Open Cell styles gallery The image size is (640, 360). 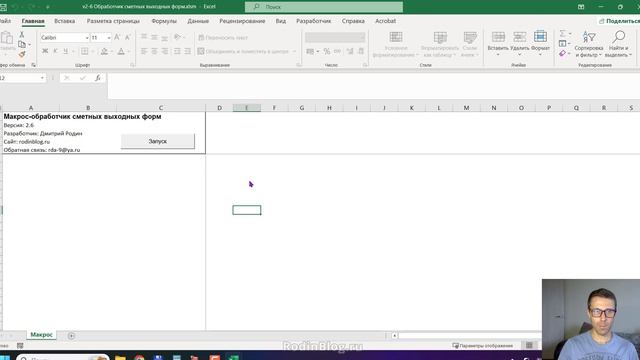[470, 44]
